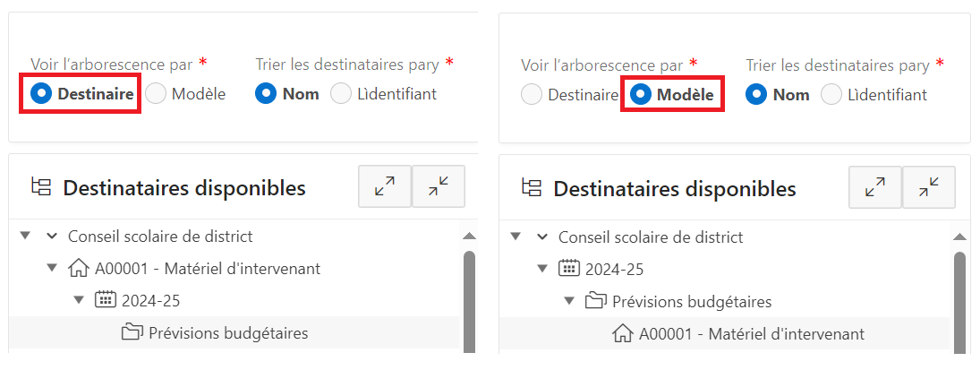
Task: Click hierarchy icon beside right Destinataires disponibles heading
Action: (532, 188)
